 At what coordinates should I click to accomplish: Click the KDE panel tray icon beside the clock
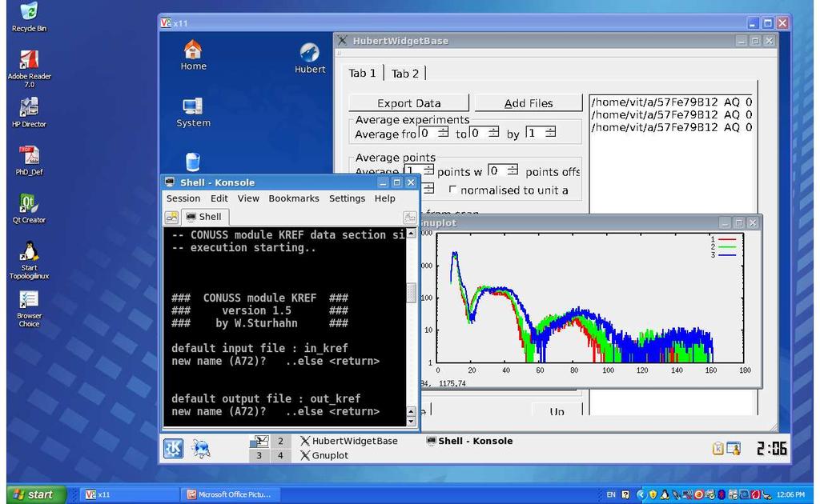click(734, 448)
